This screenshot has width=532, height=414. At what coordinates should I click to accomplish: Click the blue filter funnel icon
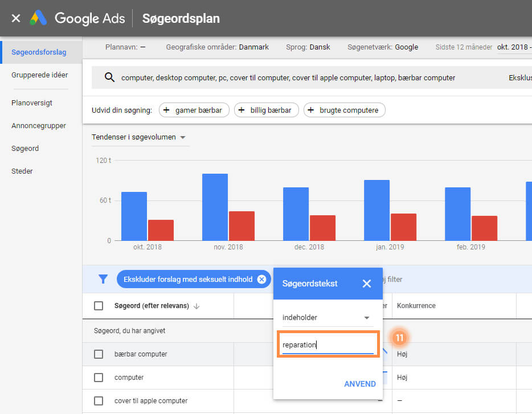103,279
